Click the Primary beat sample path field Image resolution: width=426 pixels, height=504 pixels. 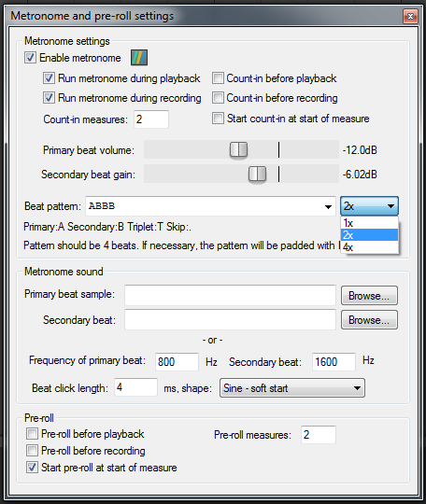(230, 295)
